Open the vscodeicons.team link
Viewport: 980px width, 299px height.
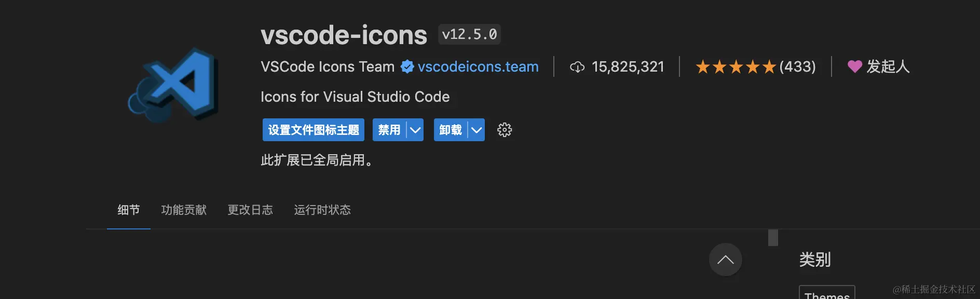point(478,67)
